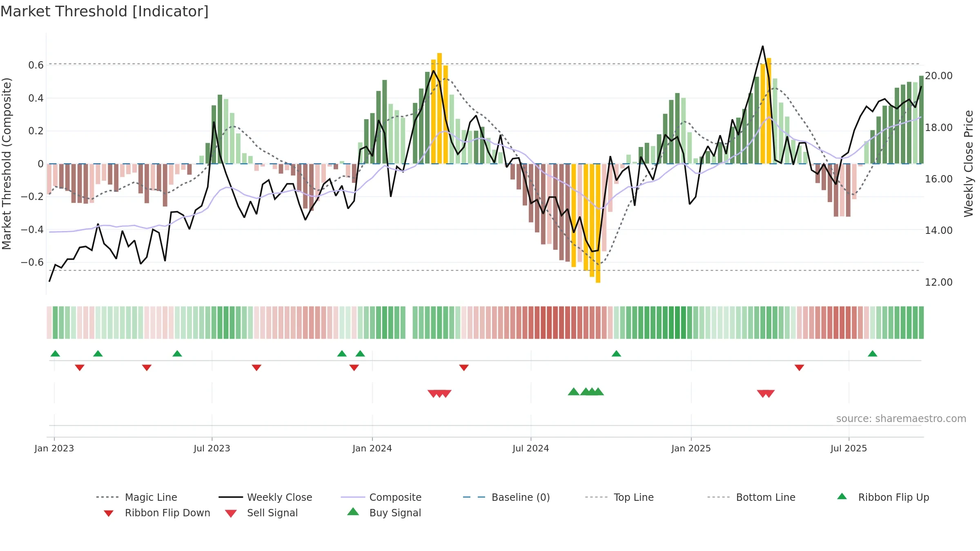The height and width of the screenshot is (551, 980).
Task: Click the 0.6 composite axis value
Action: coord(36,65)
